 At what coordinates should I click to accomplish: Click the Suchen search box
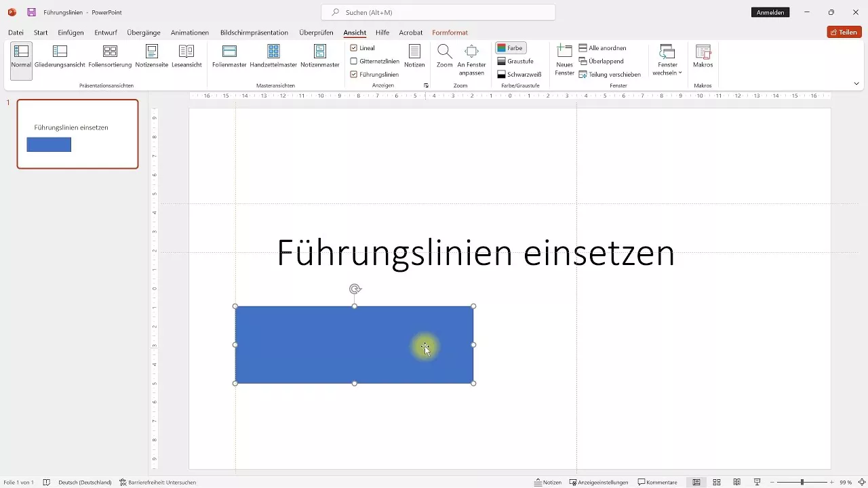point(438,12)
